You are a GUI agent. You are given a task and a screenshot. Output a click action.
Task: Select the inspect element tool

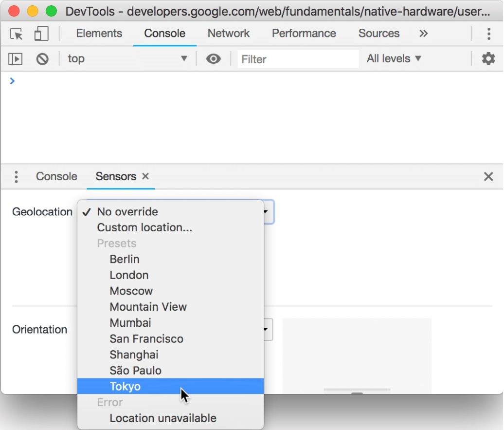click(15, 33)
